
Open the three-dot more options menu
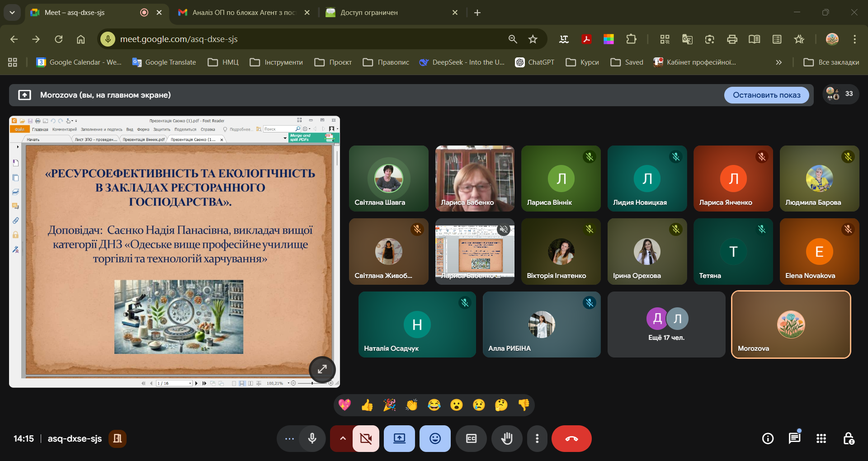click(537, 438)
